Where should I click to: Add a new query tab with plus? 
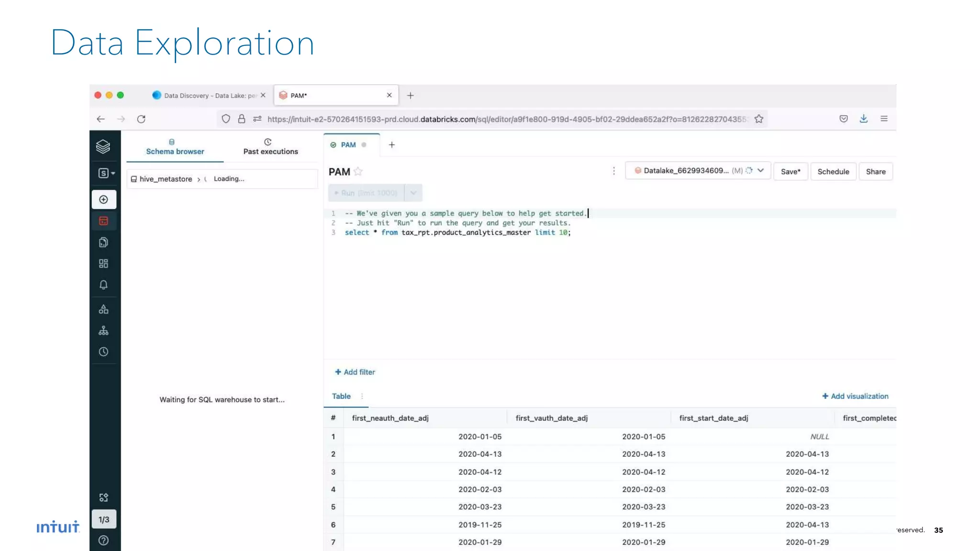pos(391,145)
